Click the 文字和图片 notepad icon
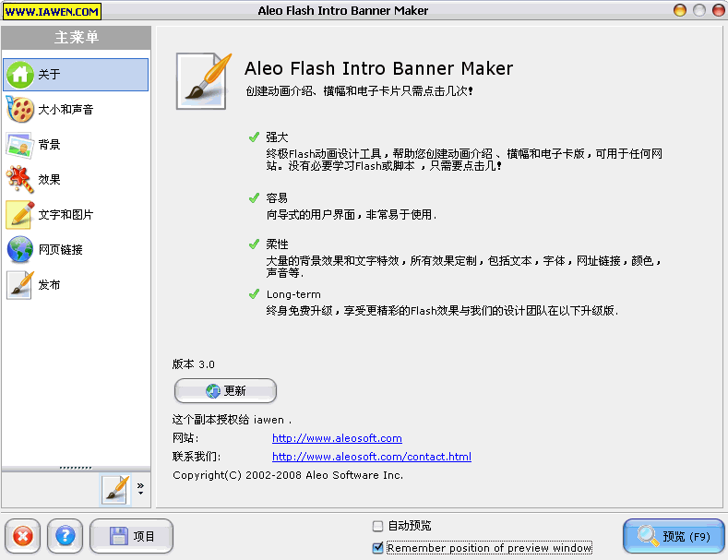The width and height of the screenshot is (728, 560). tap(20, 215)
